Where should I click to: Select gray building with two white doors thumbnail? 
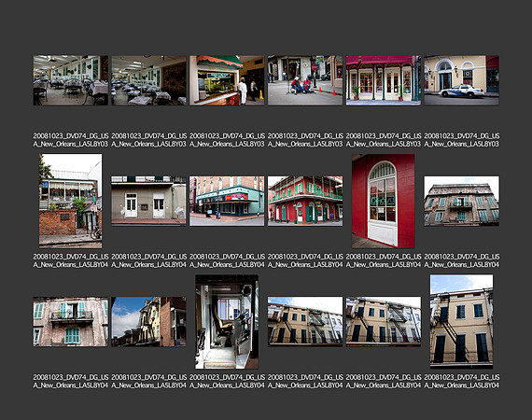[149, 201]
